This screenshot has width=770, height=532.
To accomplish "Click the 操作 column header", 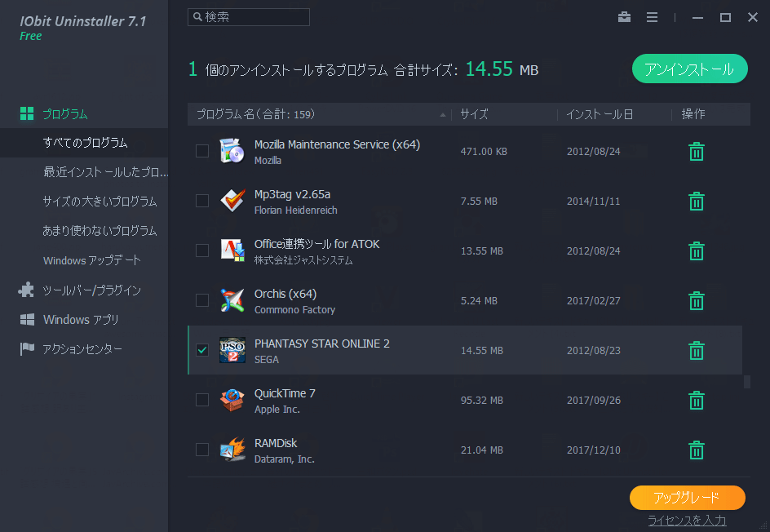I will coord(693,114).
